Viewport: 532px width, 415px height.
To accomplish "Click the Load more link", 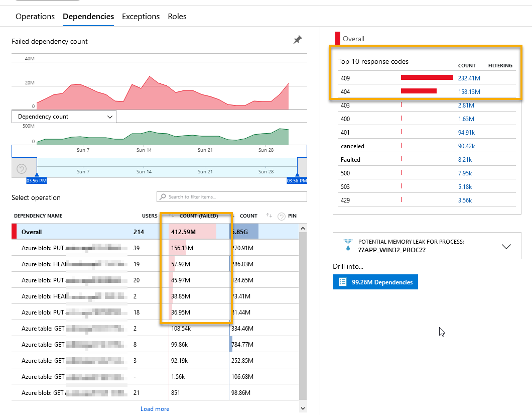I will (x=155, y=408).
